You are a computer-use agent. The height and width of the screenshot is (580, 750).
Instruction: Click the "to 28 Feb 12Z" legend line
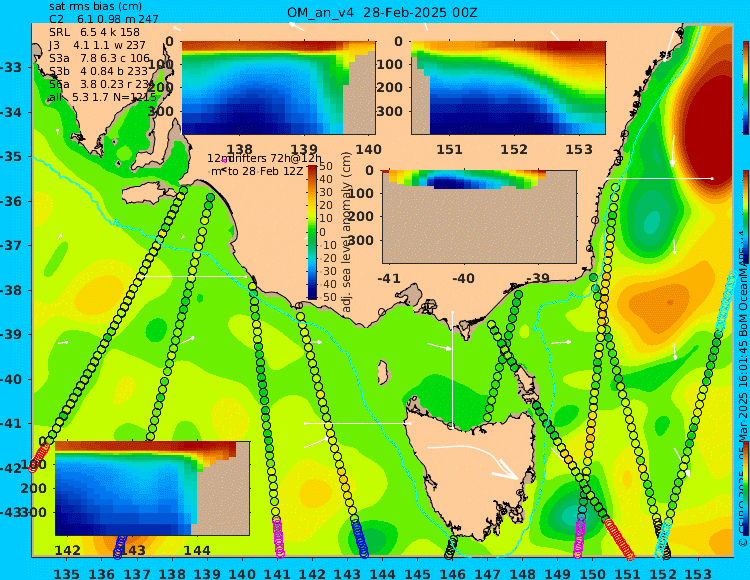pyautogui.click(x=265, y=171)
